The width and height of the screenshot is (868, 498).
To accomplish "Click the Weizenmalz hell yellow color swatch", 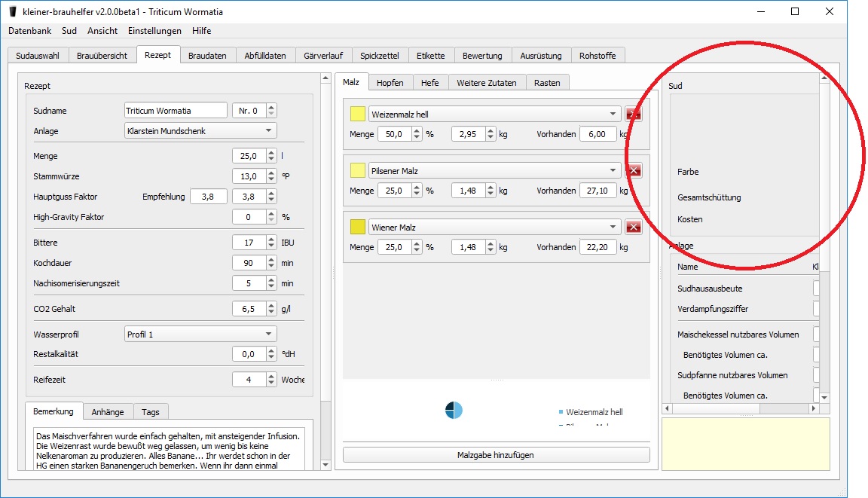I will tap(358, 115).
